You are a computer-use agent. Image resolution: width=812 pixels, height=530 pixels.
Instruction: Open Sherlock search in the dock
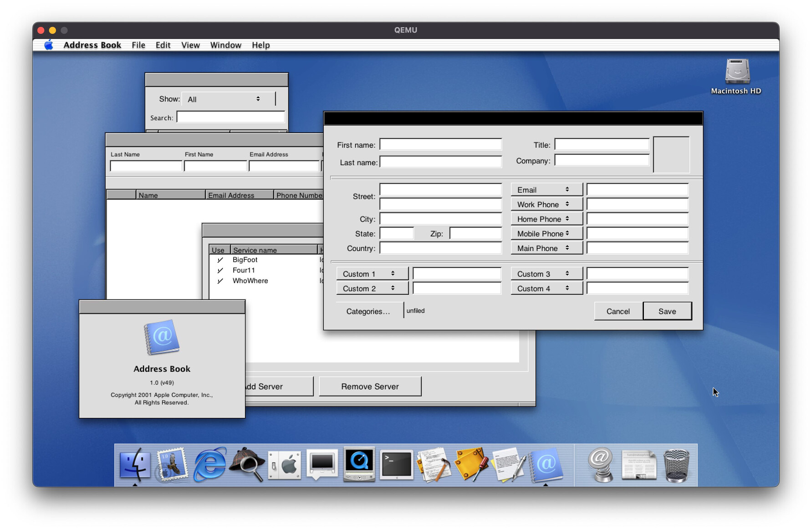click(x=247, y=464)
